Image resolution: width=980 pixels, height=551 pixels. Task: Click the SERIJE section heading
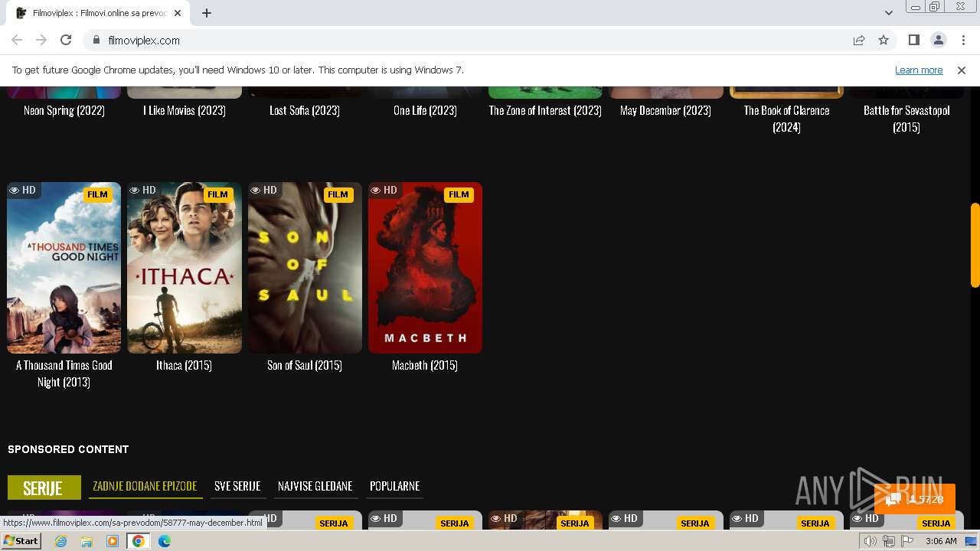click(44, 487)
